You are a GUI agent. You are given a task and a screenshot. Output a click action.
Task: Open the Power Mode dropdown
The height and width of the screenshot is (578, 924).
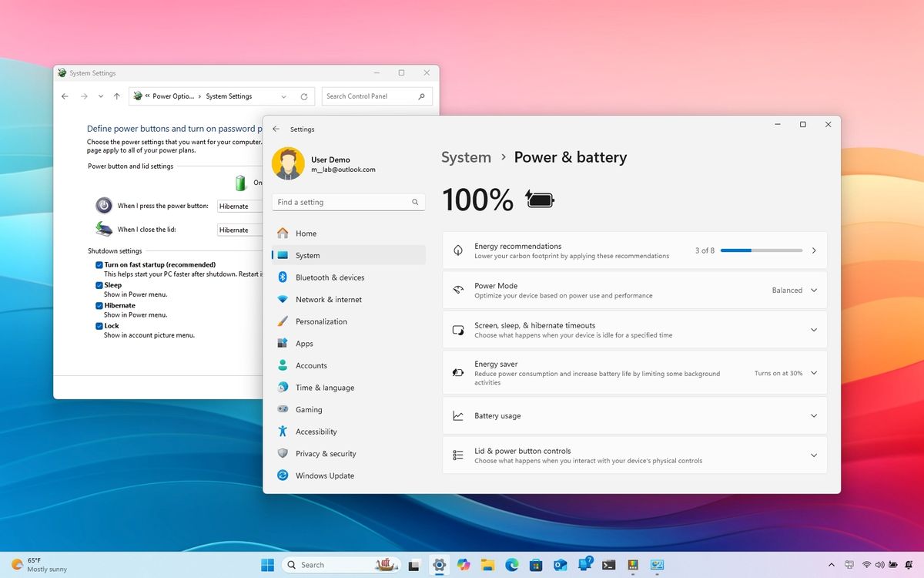click(x=813, y=290)
